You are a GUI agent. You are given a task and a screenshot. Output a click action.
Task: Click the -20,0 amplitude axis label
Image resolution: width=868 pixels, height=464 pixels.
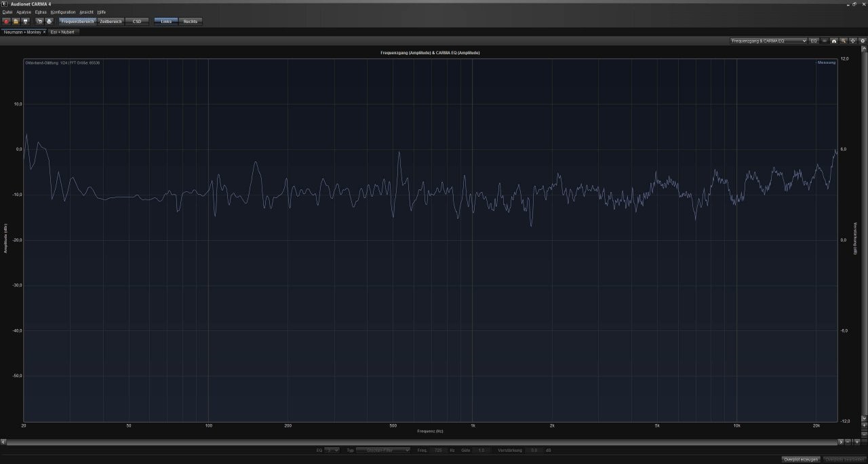click(18, 240)
